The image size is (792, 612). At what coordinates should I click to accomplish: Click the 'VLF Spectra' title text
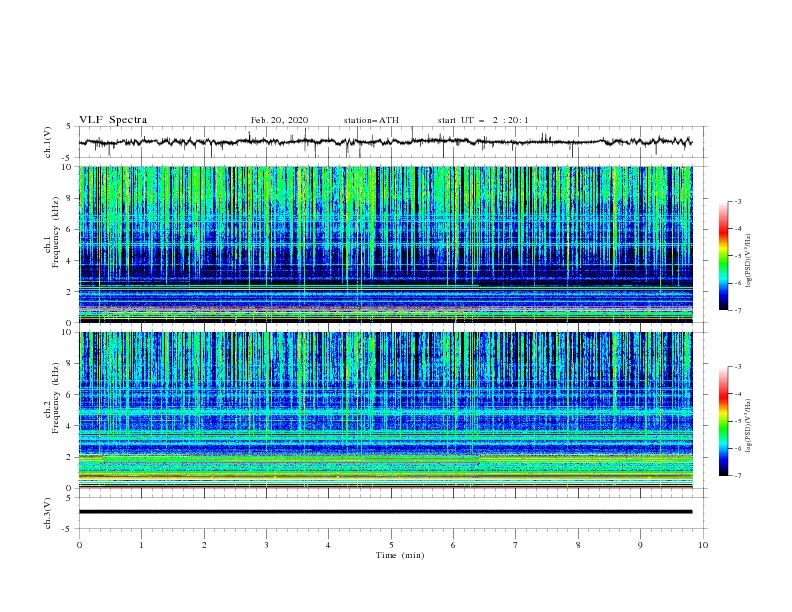pyautogui.click(x=113, y=120)
